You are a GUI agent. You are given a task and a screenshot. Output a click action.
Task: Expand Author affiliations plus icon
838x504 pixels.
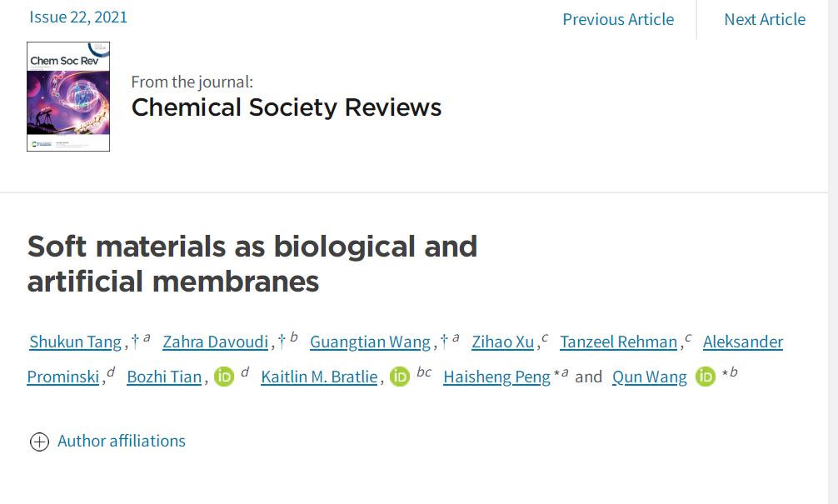(39, 442)
